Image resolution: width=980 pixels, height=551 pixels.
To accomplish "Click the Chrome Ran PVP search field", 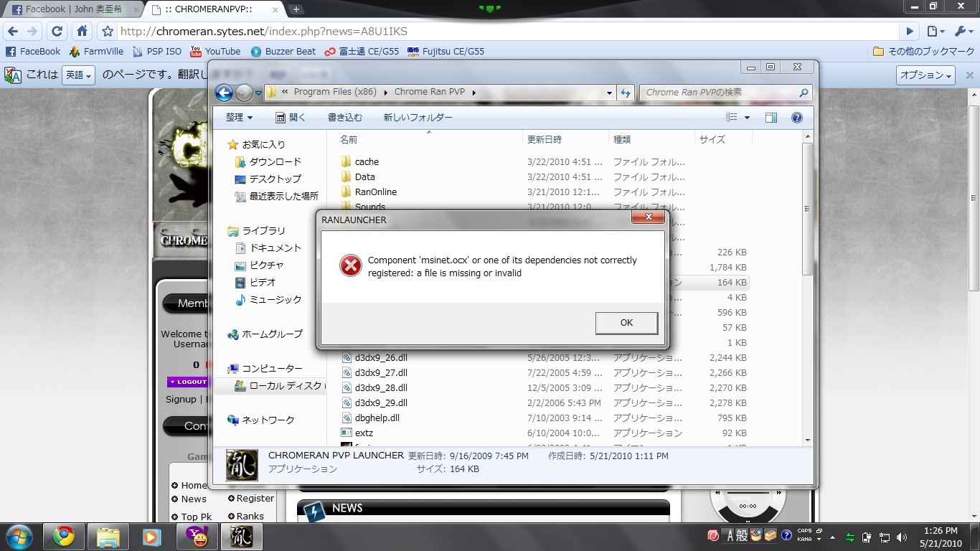I will (x=725, y=93).
